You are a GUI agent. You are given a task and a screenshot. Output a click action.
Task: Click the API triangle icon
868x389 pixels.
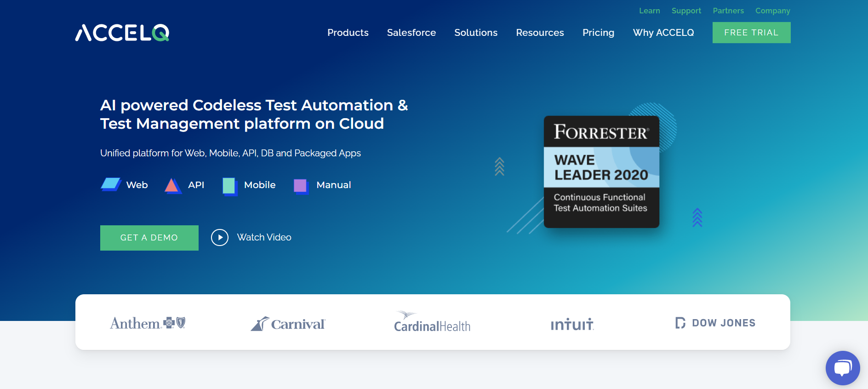pos(173,186)
